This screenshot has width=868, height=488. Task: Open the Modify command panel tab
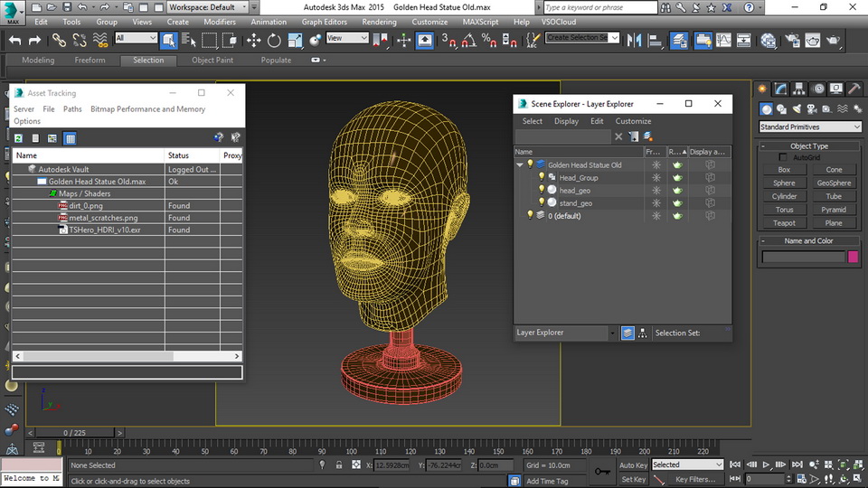pos(782,89)
